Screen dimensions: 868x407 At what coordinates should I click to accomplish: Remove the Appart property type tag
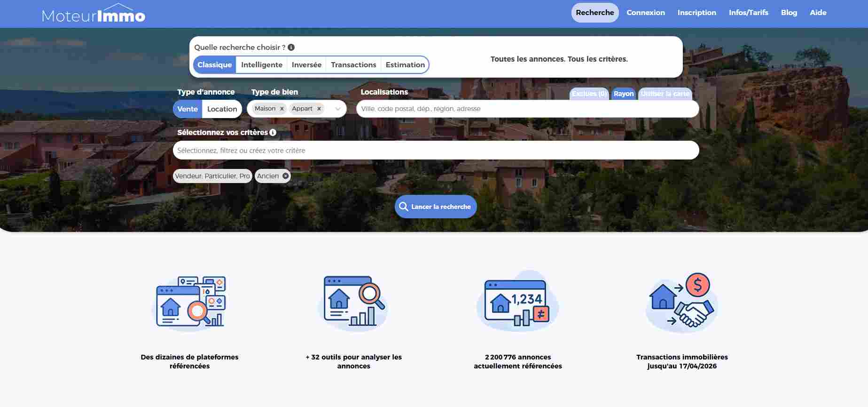click(x=319, y=109)
